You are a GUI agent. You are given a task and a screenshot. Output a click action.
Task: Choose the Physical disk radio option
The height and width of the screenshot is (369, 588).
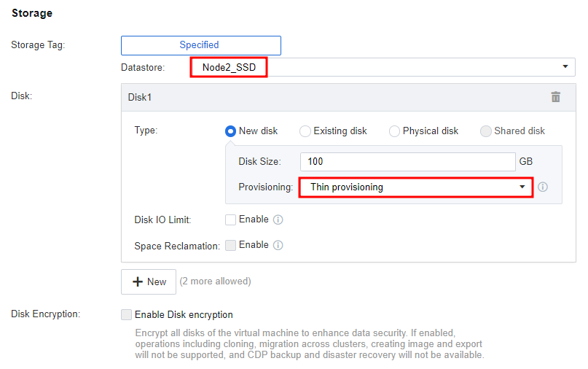(x=394, y=131)
